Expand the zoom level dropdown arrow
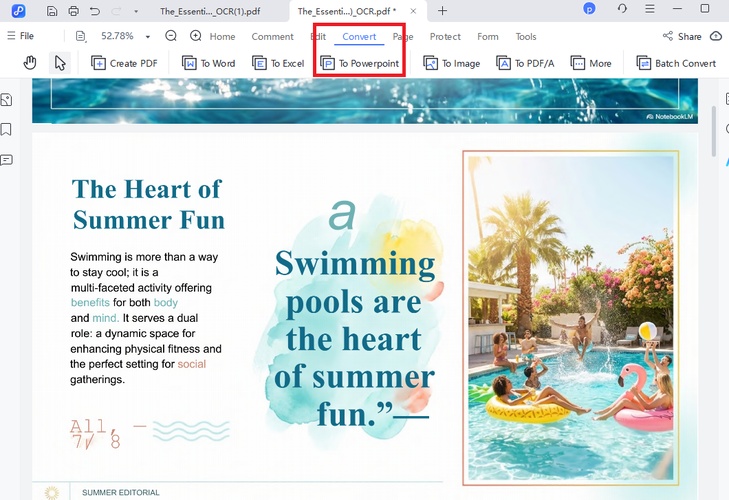The width and height of the screenshot is (729, 500). coord(148,36)
